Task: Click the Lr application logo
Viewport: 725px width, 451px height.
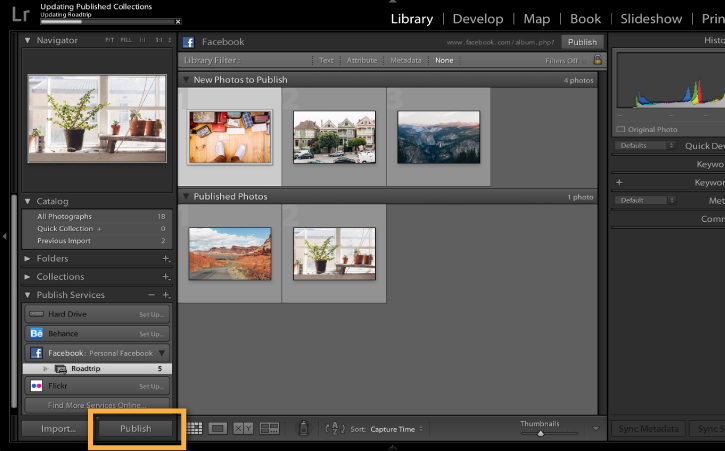Action: click(21, 14)
